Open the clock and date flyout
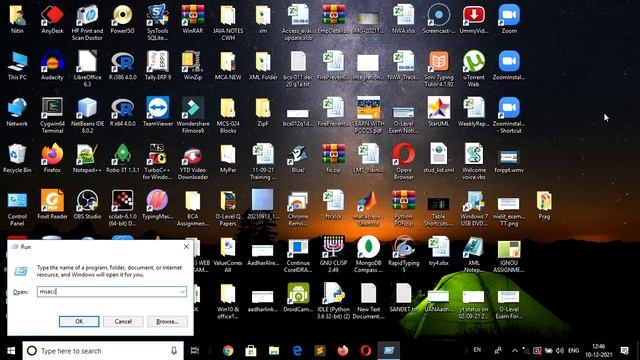Screen dimensions: 640x360 point(599,351)
